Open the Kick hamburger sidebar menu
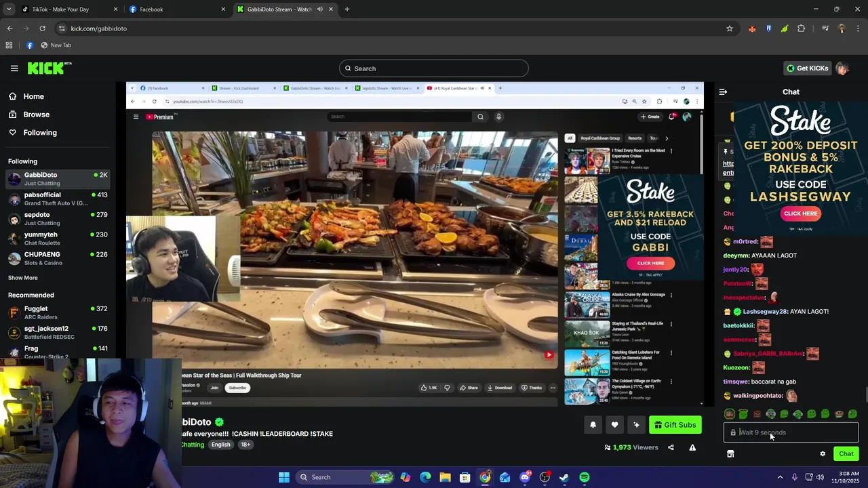The image size is (868, 488). coord(14,68)
